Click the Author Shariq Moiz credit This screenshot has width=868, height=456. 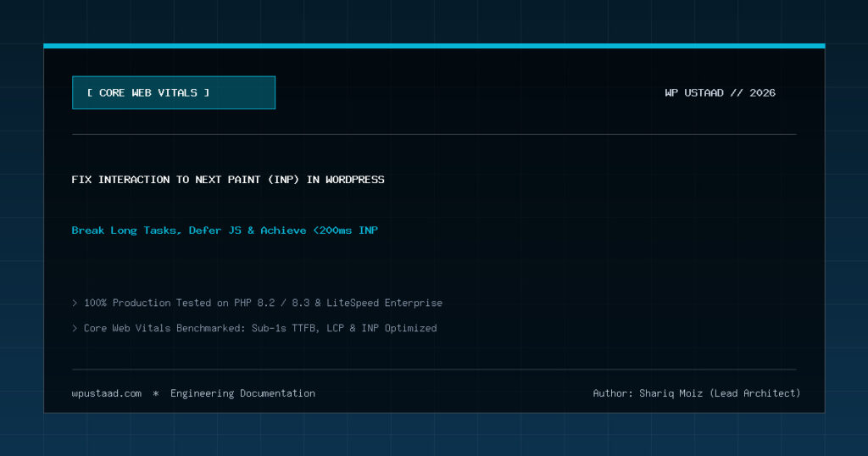tap(697, 393)
